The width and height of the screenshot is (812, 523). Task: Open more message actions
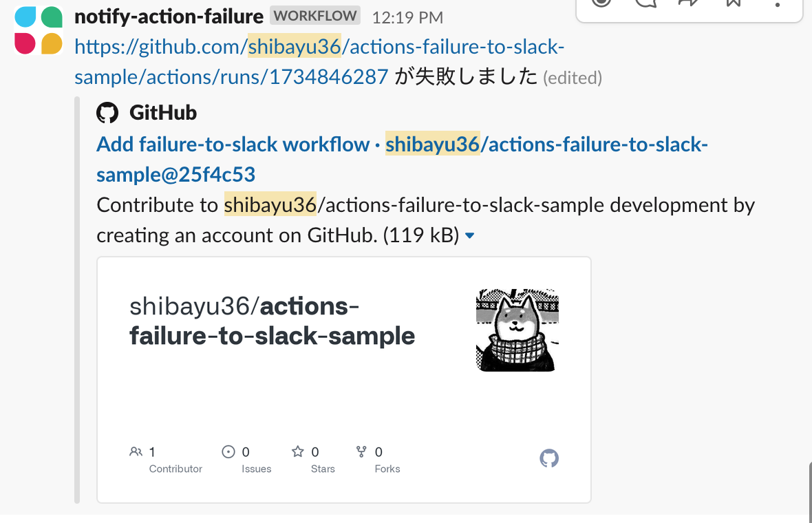pos(776,6)
